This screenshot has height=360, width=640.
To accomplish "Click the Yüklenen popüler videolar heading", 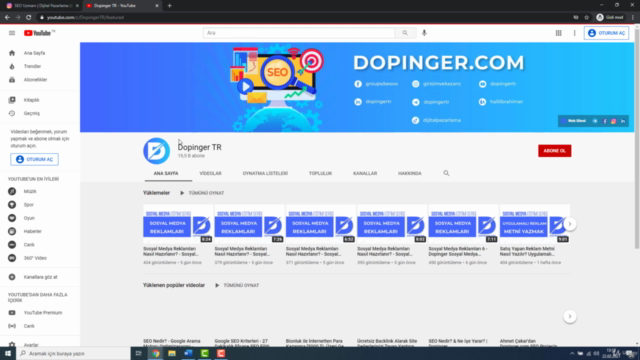I will (174, 285).
